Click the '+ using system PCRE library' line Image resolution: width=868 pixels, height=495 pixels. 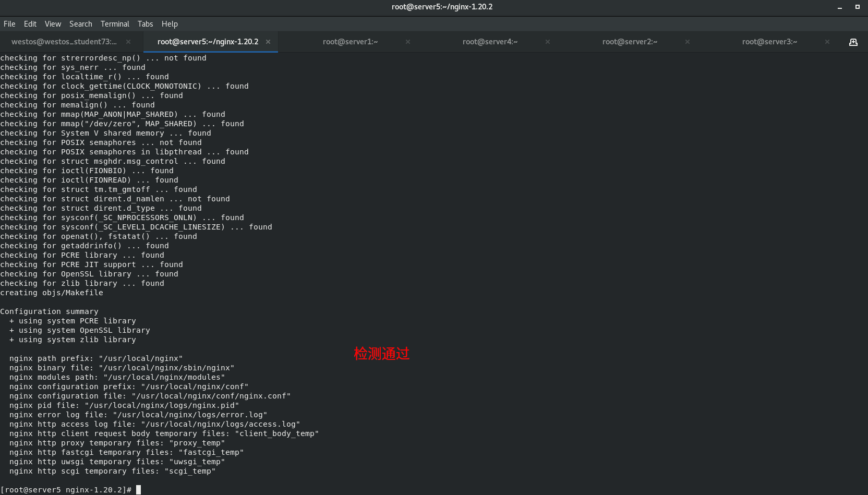[73, 321]
